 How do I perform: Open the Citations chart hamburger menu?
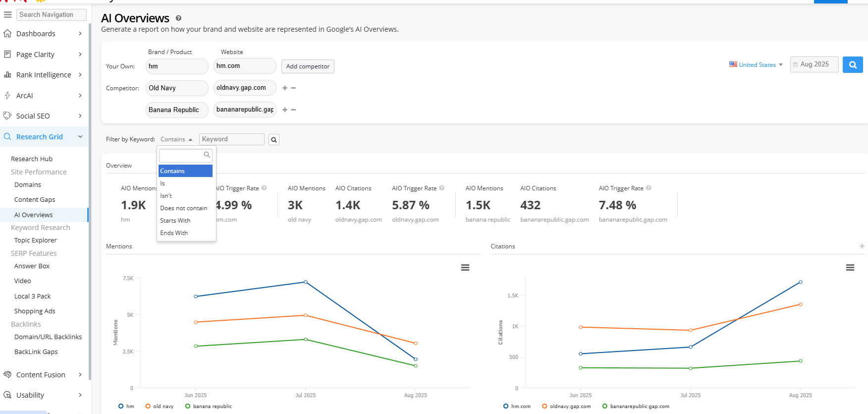tap(850, 268)
